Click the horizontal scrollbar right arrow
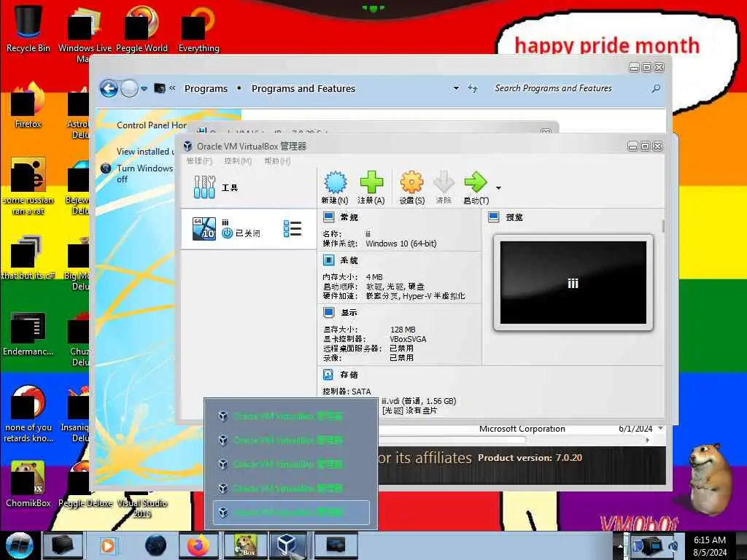The image size is (747, 560). (647, 440)
